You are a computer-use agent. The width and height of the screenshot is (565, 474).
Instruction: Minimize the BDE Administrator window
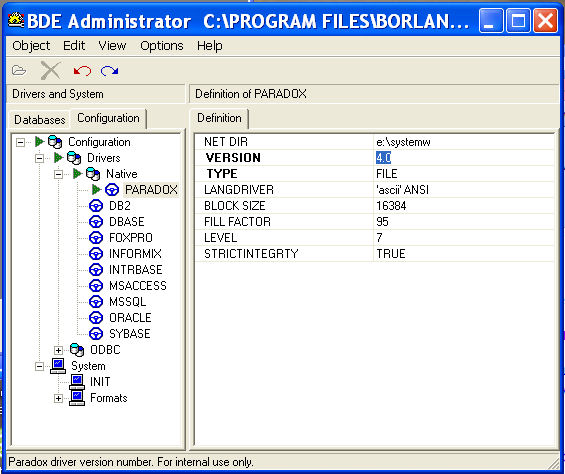point(490,21)
